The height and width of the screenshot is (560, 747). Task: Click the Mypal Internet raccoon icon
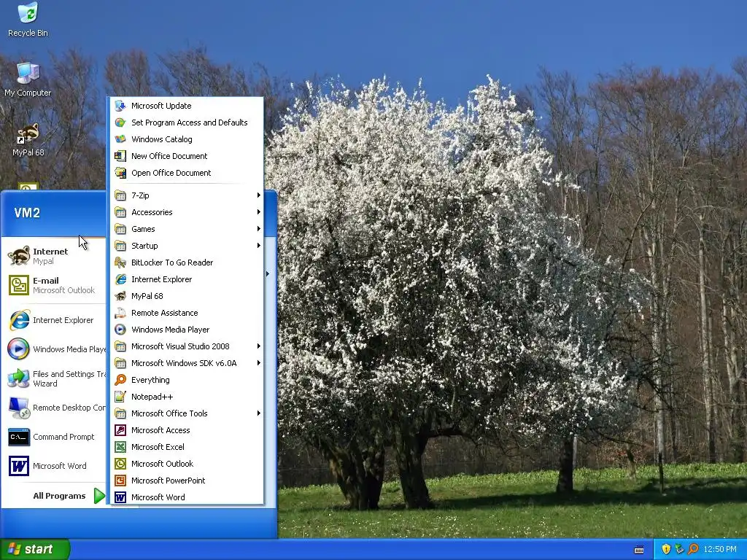(x=19, y=256)
